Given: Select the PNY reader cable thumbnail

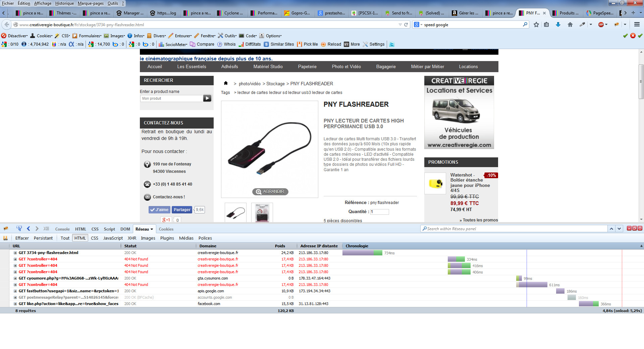Looking at the screenshot, I should [235, 213].
